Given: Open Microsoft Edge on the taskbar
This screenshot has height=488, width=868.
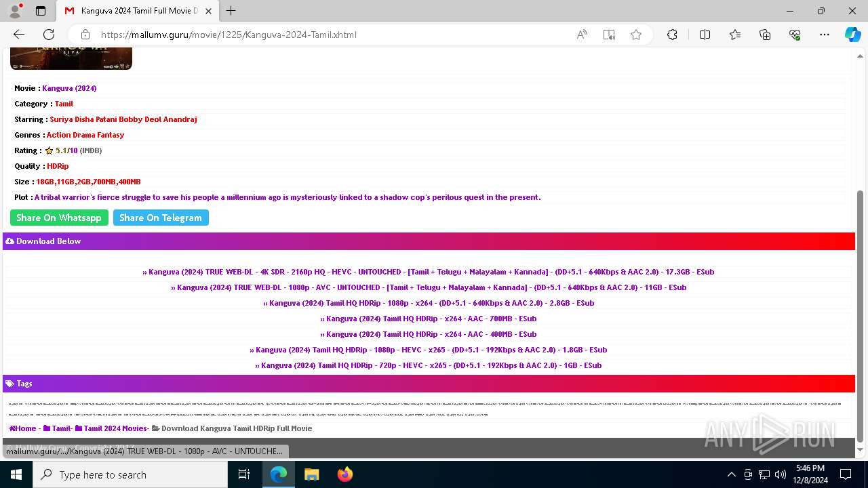Looking at the screenshot, I should click(279, 474).
